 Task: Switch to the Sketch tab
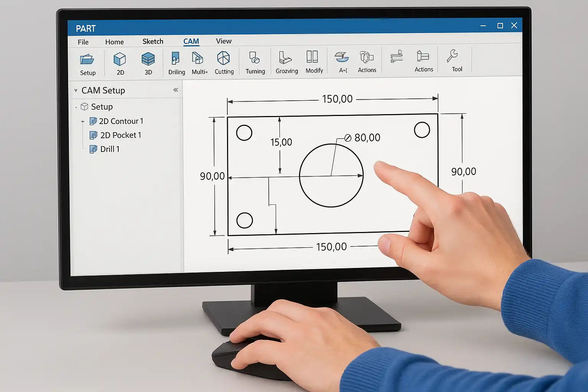(153, 41)
